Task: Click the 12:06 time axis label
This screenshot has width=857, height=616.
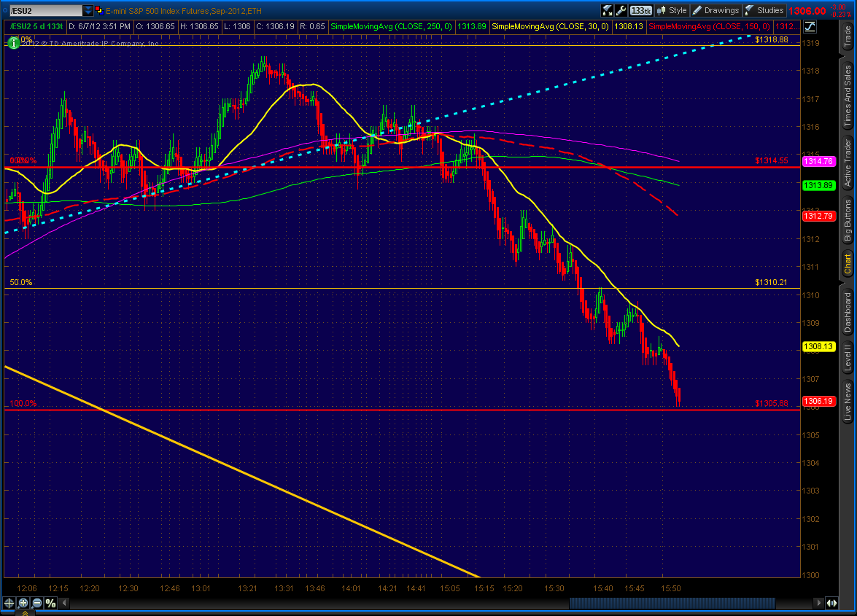Action: pos(27,589)
